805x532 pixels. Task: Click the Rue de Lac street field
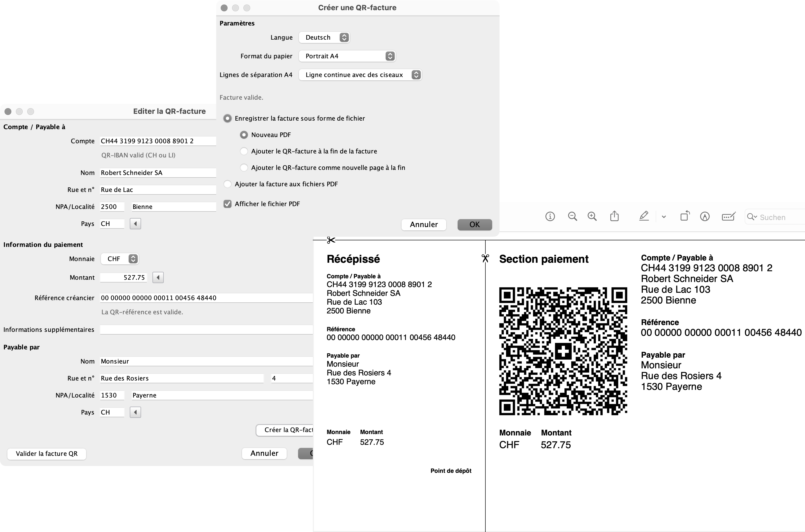[158, 190]
